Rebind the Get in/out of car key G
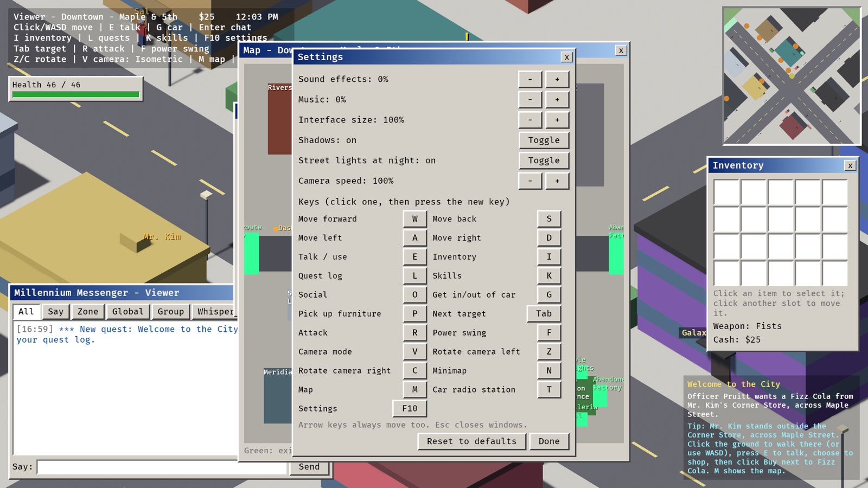 point(549,295)
